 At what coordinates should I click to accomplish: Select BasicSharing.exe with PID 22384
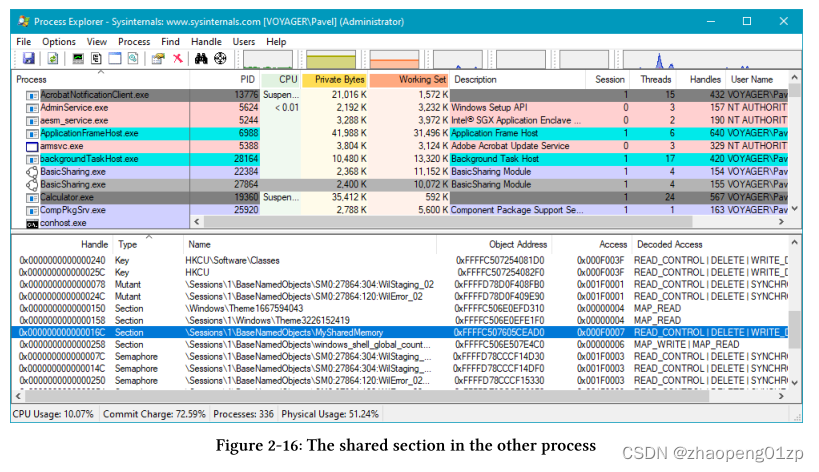coord(400,172)
